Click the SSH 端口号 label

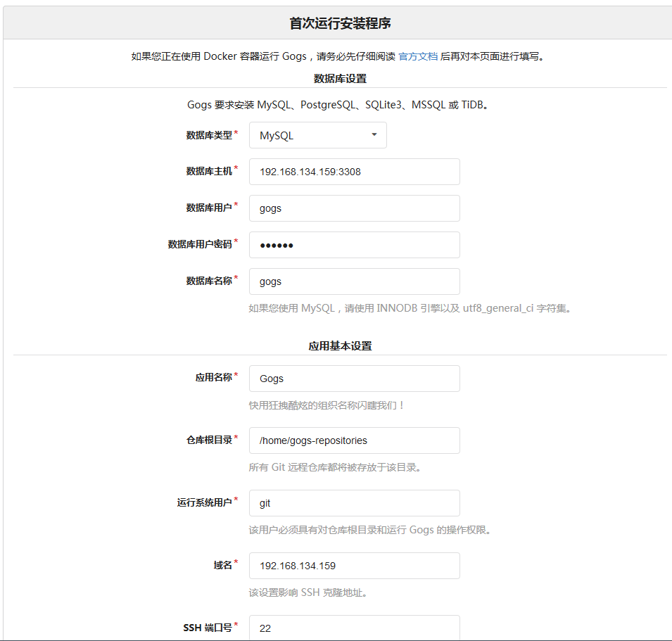click(208, 628)
